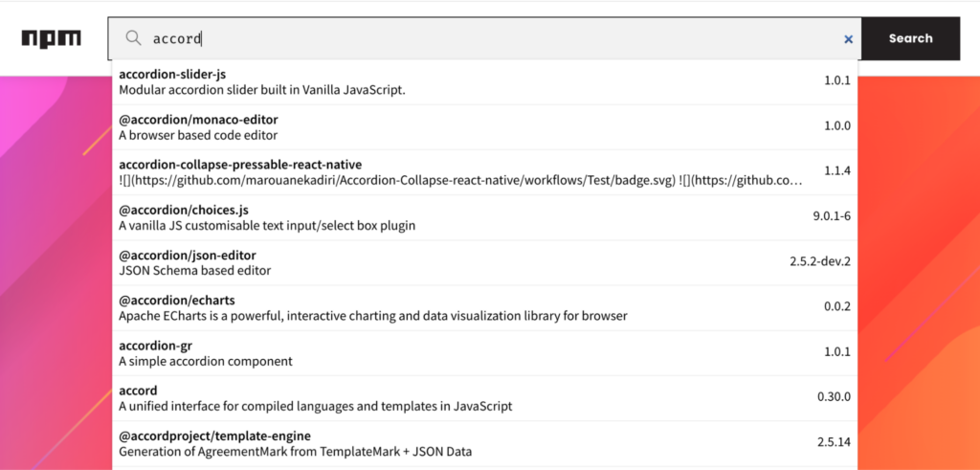Select the @accordion/json-editor suggestion

pos(188,255)
